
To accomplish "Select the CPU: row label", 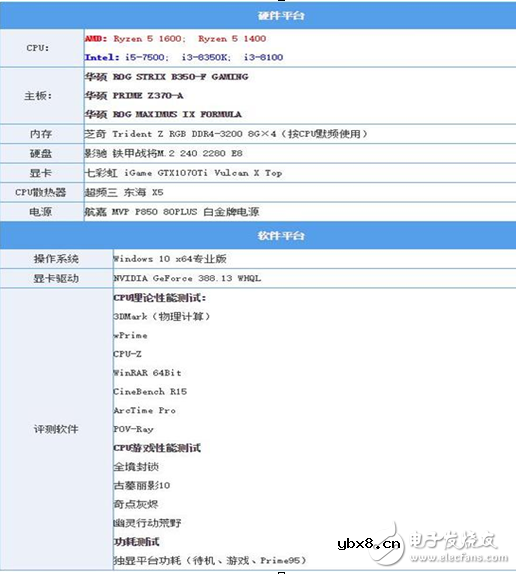I will coord(38,48).
